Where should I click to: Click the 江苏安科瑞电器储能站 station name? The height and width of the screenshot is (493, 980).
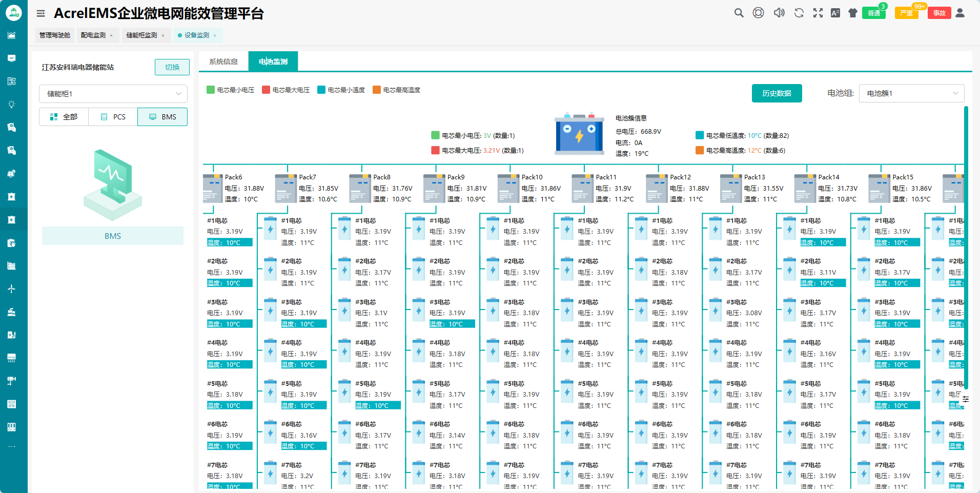tap(78, 67)
